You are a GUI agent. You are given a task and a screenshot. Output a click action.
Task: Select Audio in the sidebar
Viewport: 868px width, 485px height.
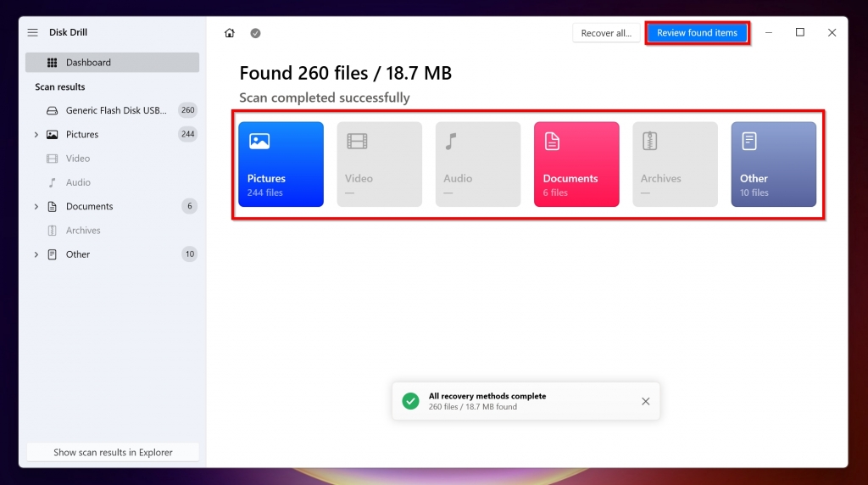(x=78, y=182)
